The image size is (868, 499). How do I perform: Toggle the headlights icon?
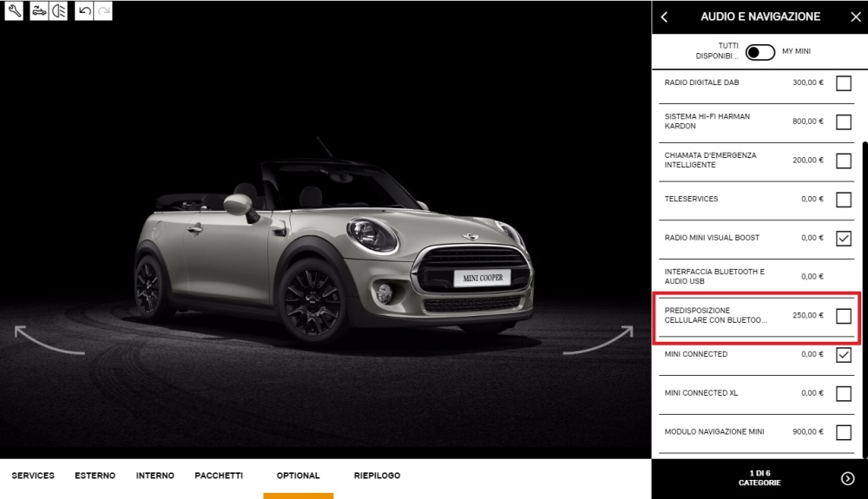point(58,11)
